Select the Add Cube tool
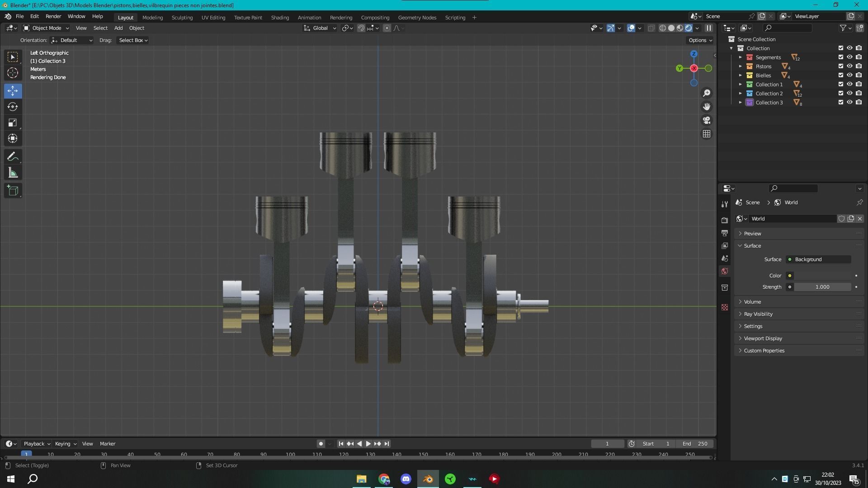This screenshot has width=868, height=488. click(x=13, y=191)
